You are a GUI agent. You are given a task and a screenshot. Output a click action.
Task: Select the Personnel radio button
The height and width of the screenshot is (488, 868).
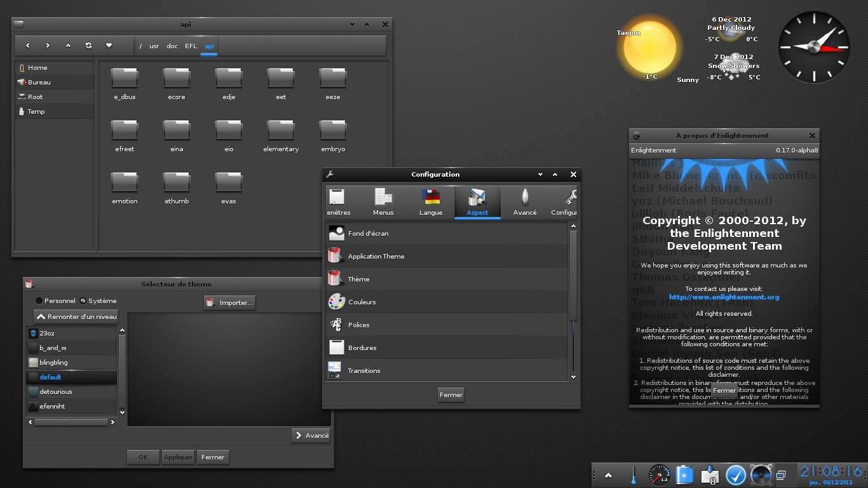click(39, 301)
